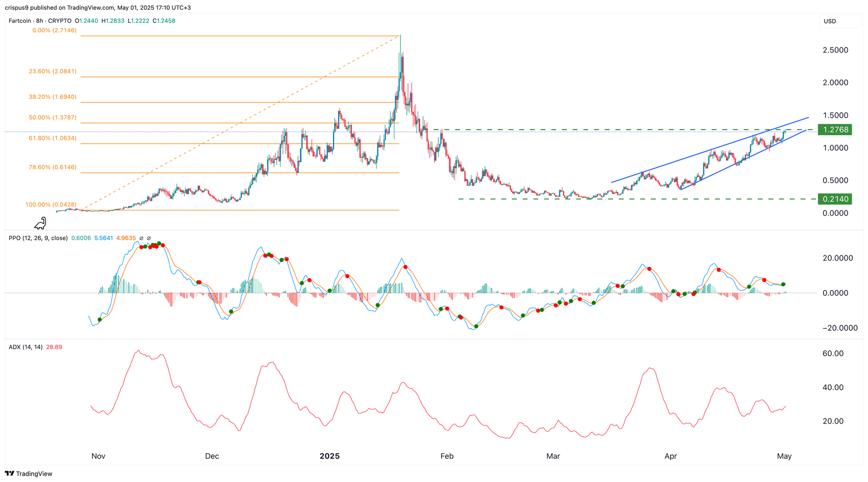The width and height of the screenshot is (868, 482).
Task: Click the Apr label on time axis
Action: click(x=671, y=456)
